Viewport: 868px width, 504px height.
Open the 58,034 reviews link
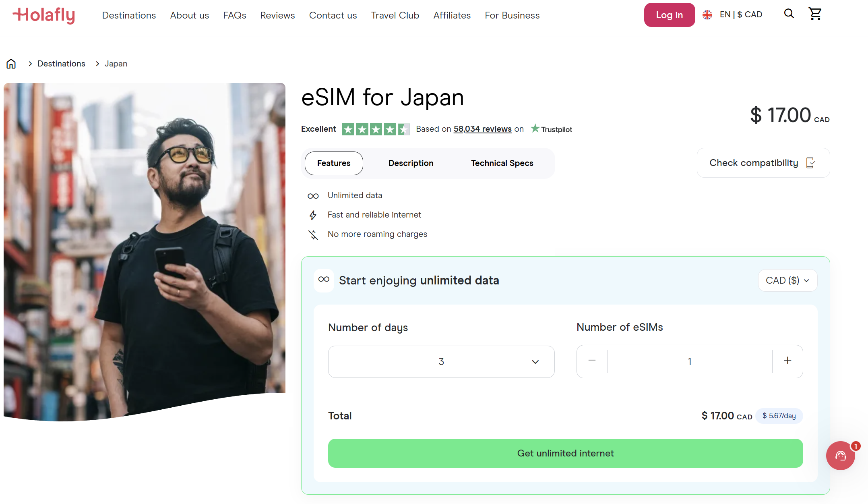point(482,129)
